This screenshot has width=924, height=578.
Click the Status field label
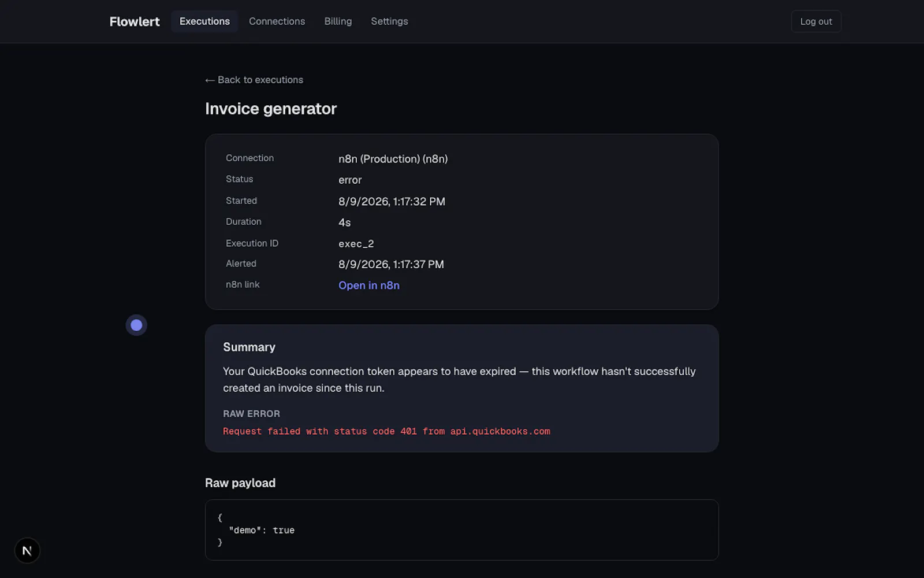240,179
